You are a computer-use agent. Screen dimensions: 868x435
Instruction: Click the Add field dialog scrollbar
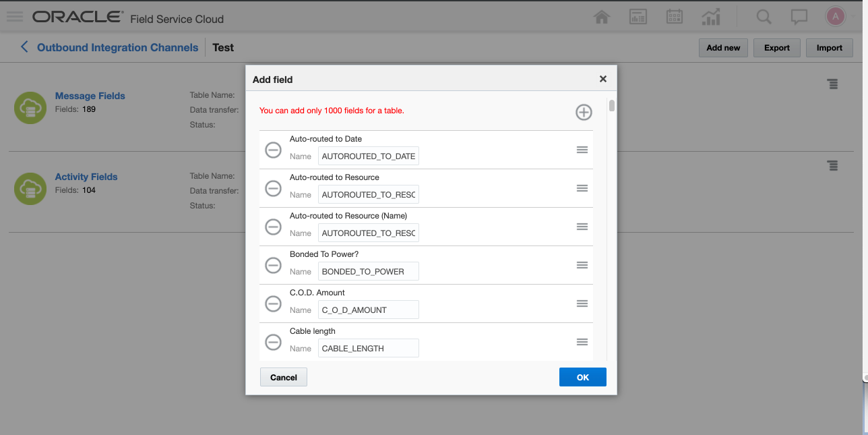[x=612, y=106]
